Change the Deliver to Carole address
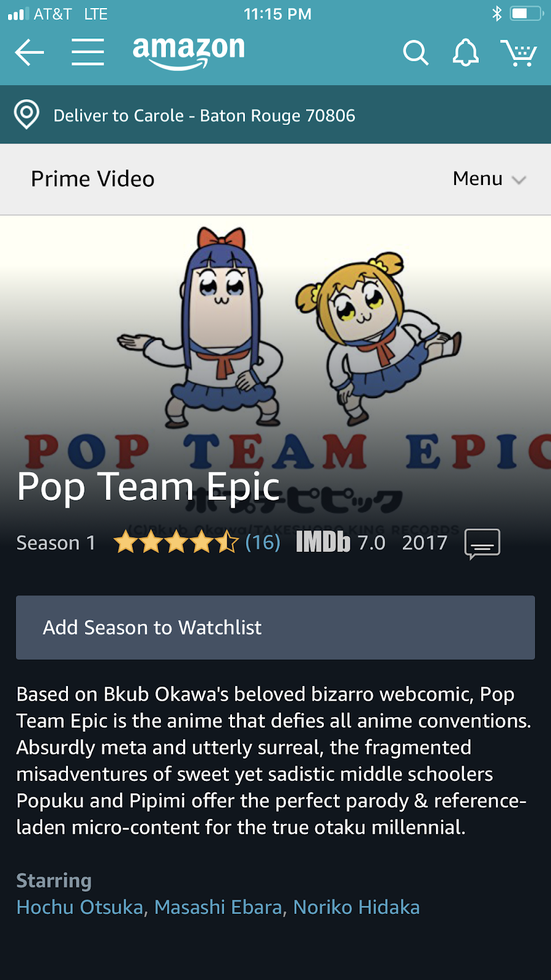Image resolution: width=551 pixels, height=980 pixels. point(204,115)
